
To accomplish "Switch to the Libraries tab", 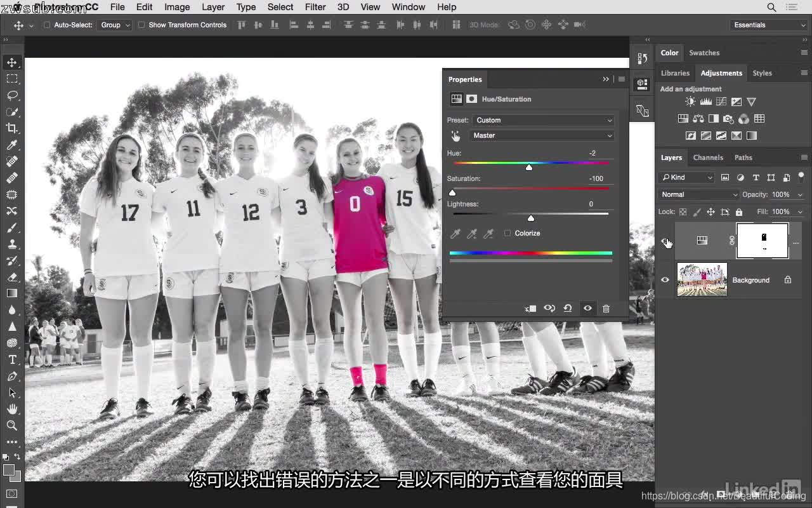I will [x=675, y=73].
